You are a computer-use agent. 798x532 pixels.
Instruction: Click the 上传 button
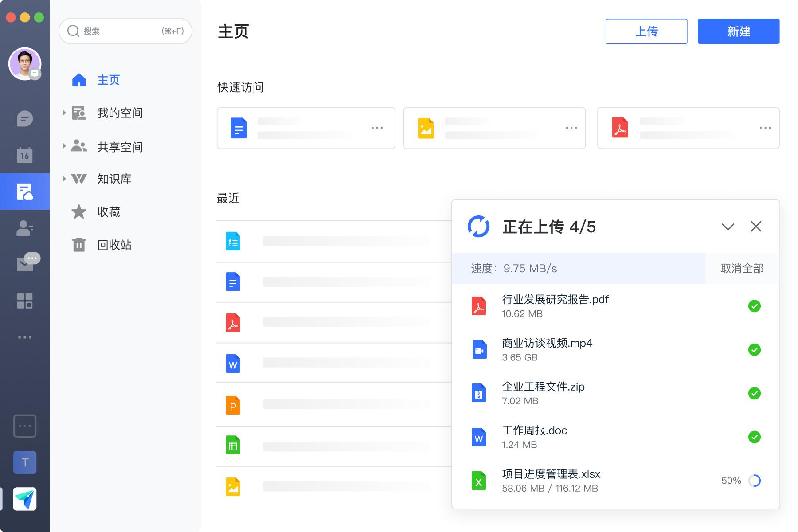646,31
